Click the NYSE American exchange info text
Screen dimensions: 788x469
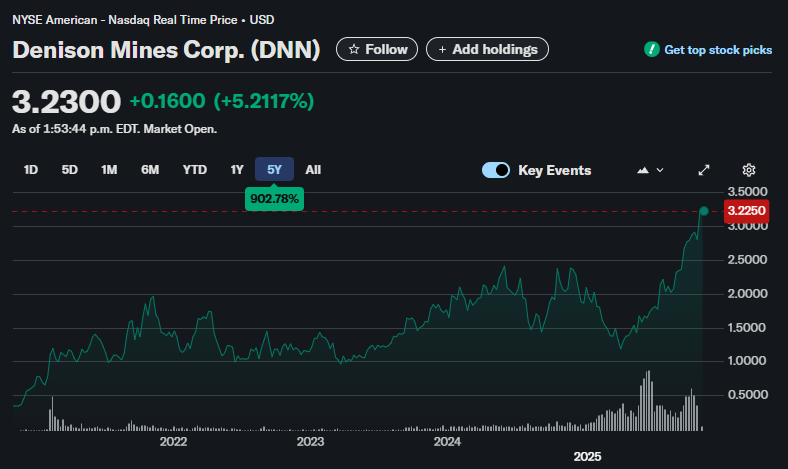(143, 20)
